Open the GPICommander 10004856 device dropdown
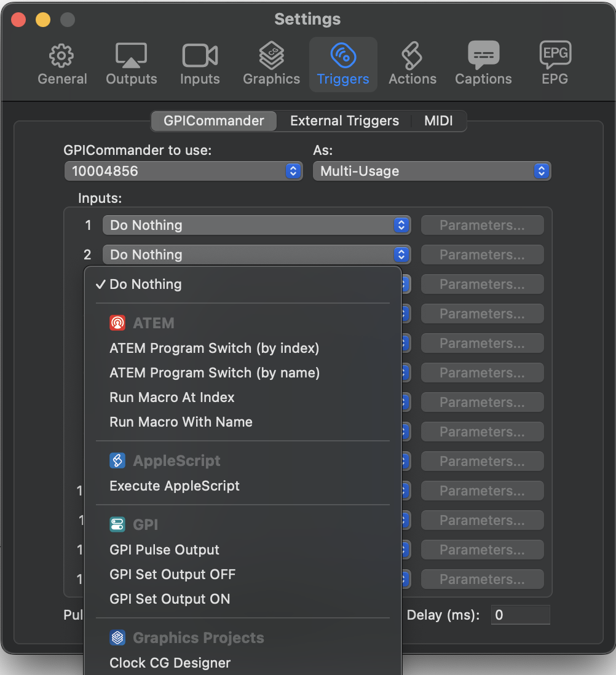Viewport: 616px width, 675px height. pos(183,172)
